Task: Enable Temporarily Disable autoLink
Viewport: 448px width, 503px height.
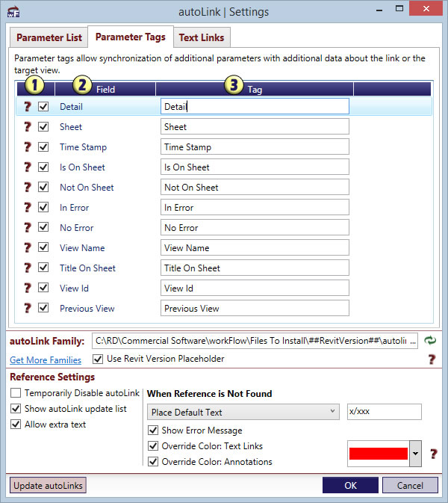Action: [x=16, y=393]
